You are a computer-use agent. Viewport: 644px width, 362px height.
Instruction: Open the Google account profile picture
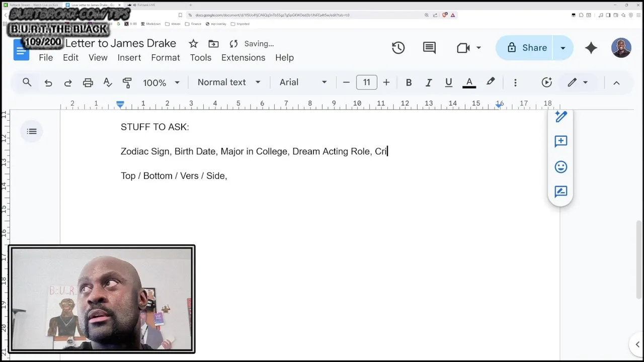tap(621, 48)
